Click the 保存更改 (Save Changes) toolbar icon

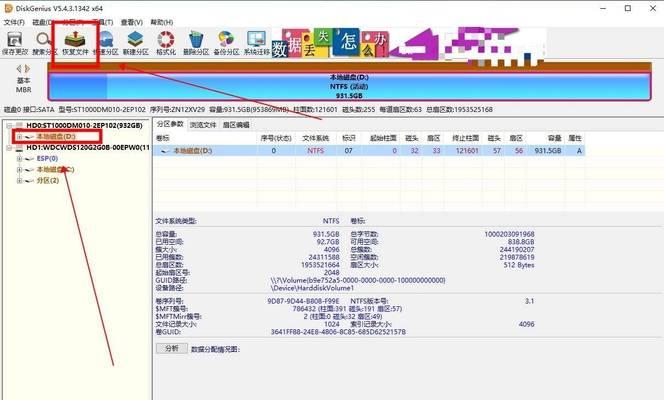point(14,39)
